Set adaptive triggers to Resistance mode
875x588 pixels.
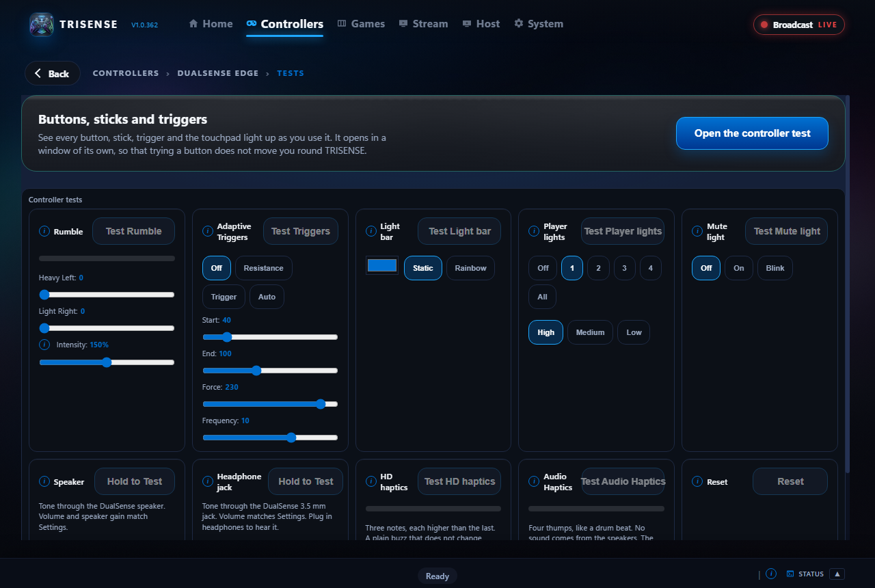click(x=264, y=268)
